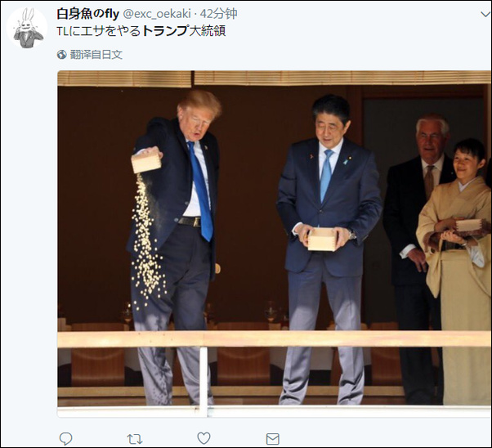This screenshot has width=492, height=448.
Task: Open the rabbit avatar profile picture
Action: [27, 28]
